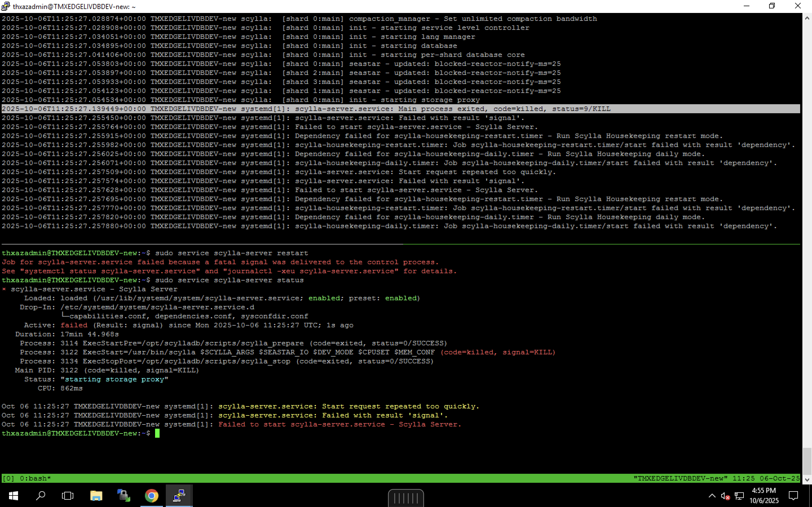
Task: Open Action Center notifications icon
Action: tap(793, 496)
